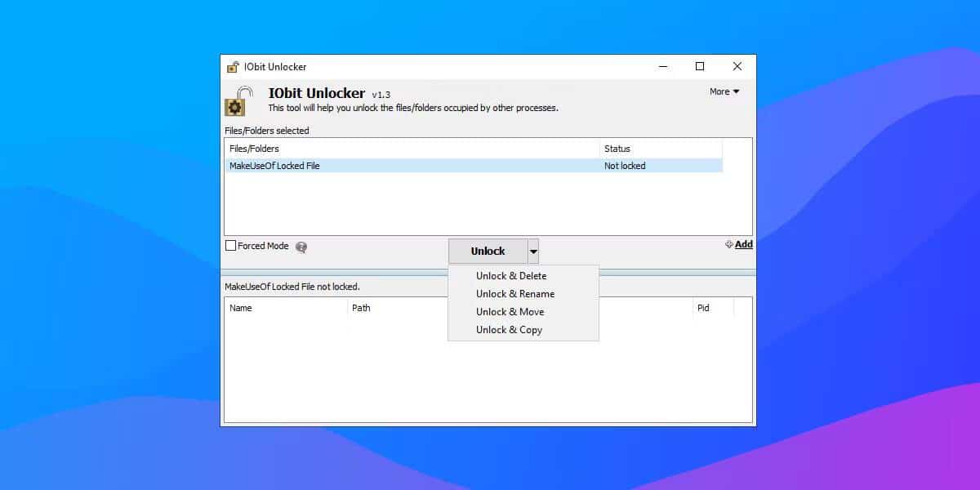Click the Name column header in process list

pyautogui.click(x=286, y=308)
